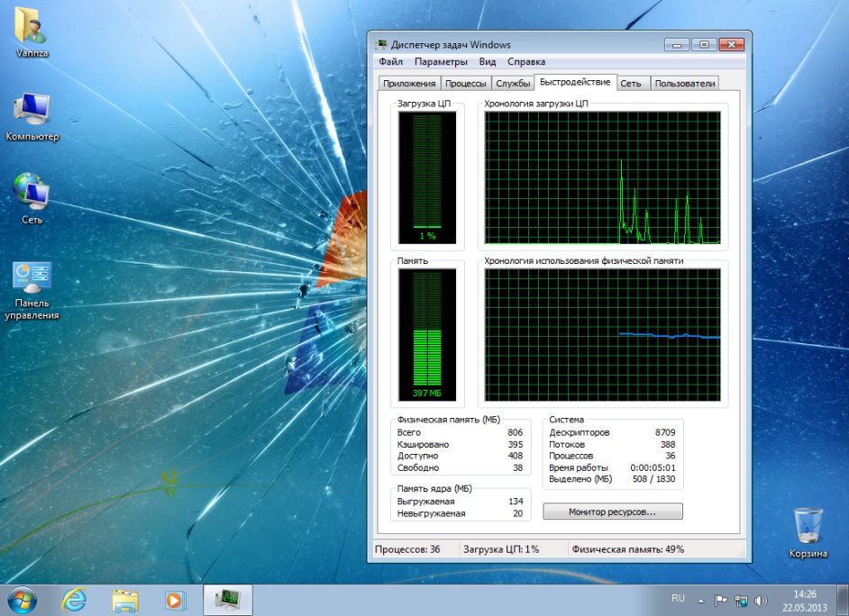
Task: Click the memory 397 МБ meter
Action: 427,334
